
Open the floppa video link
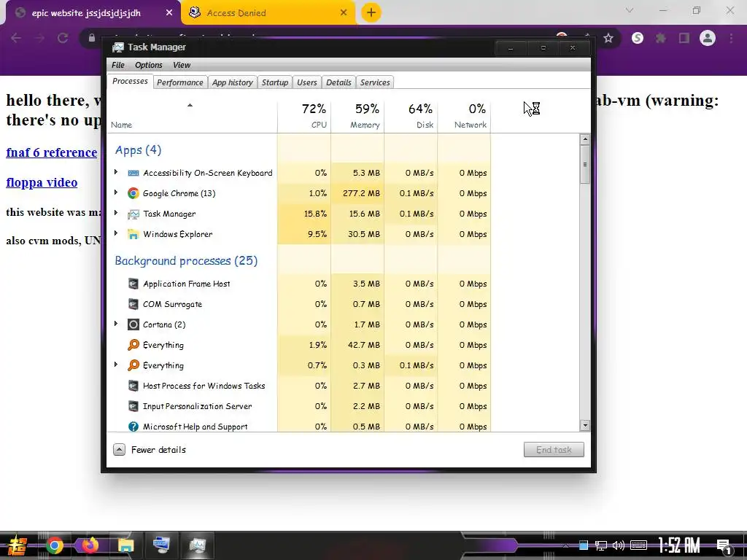click(x=42, y=182)
